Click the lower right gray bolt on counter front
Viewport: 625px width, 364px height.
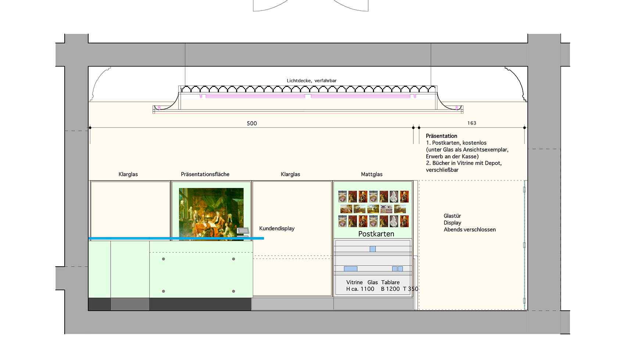(234, 291)
